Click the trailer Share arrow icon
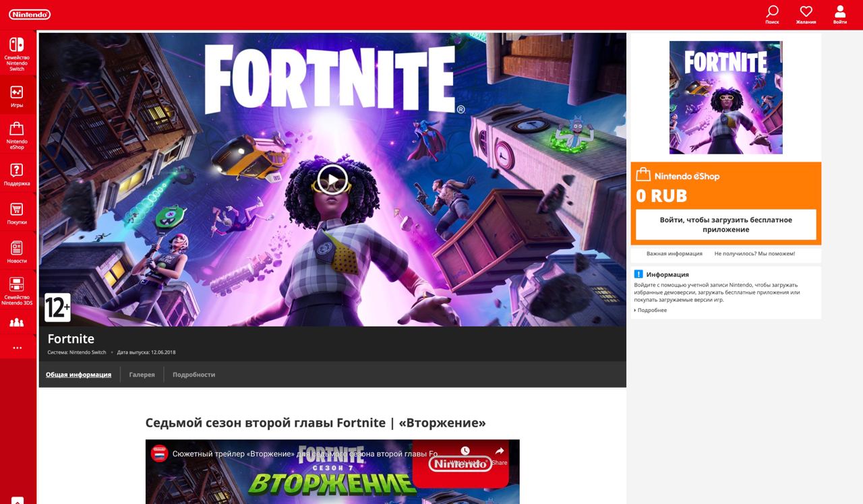The width and height of the screenshot is (863, 504). [x=500, y=451]
